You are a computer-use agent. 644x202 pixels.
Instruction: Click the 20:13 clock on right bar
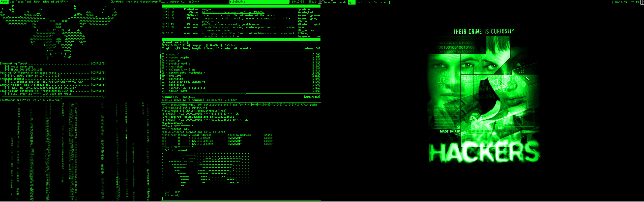point(635,2)
